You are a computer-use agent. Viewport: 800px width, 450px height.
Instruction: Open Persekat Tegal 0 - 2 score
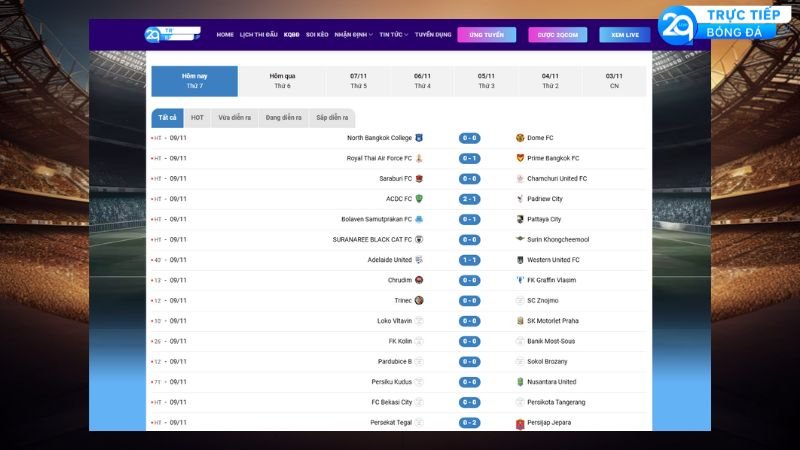pos(469,422)
